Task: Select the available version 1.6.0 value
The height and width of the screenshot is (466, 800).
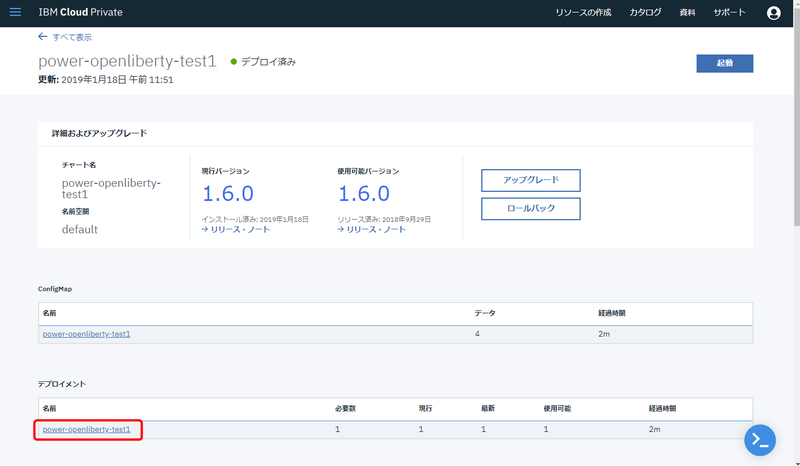Action: 364,194
